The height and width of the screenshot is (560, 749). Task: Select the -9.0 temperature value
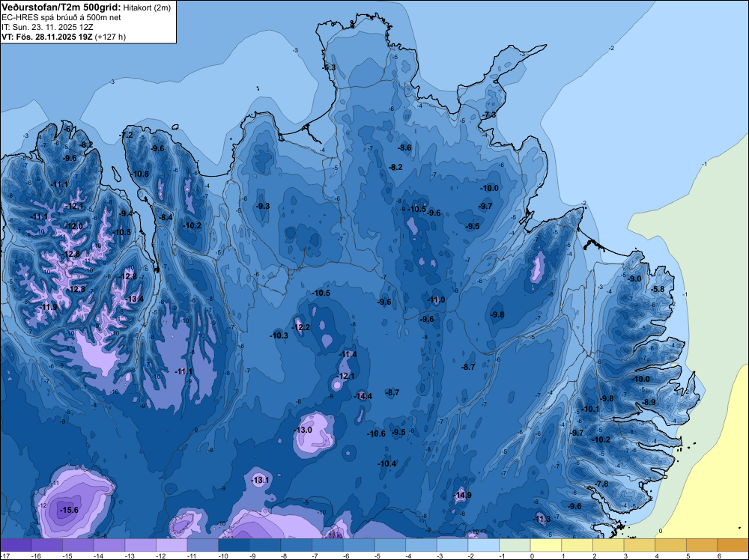pos(634,279)
